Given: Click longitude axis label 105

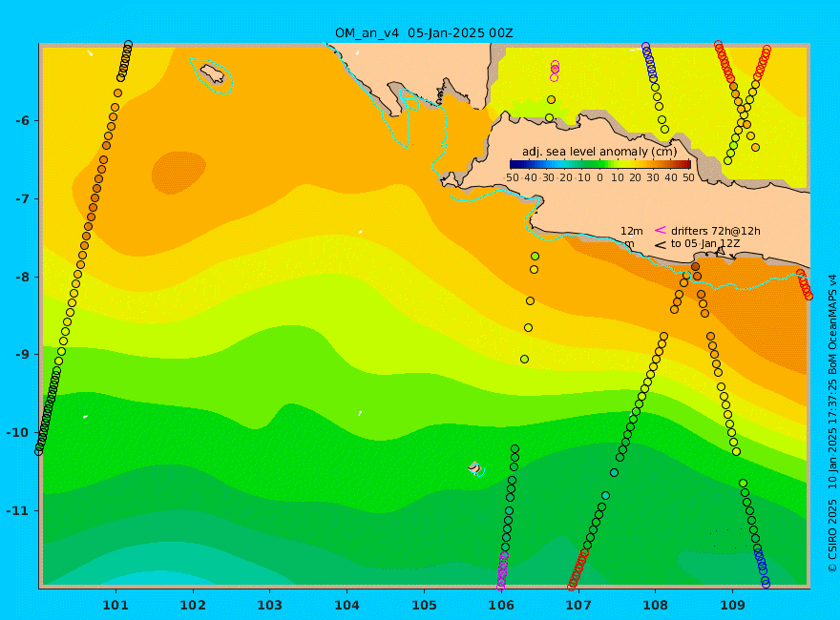Looking at the screenshot, I should tap(424, 606).
